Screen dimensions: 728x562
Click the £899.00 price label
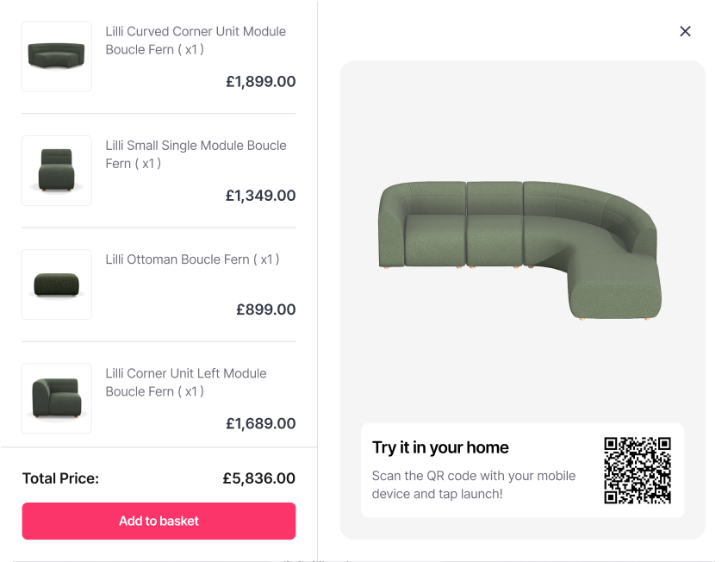click(265, 309)
